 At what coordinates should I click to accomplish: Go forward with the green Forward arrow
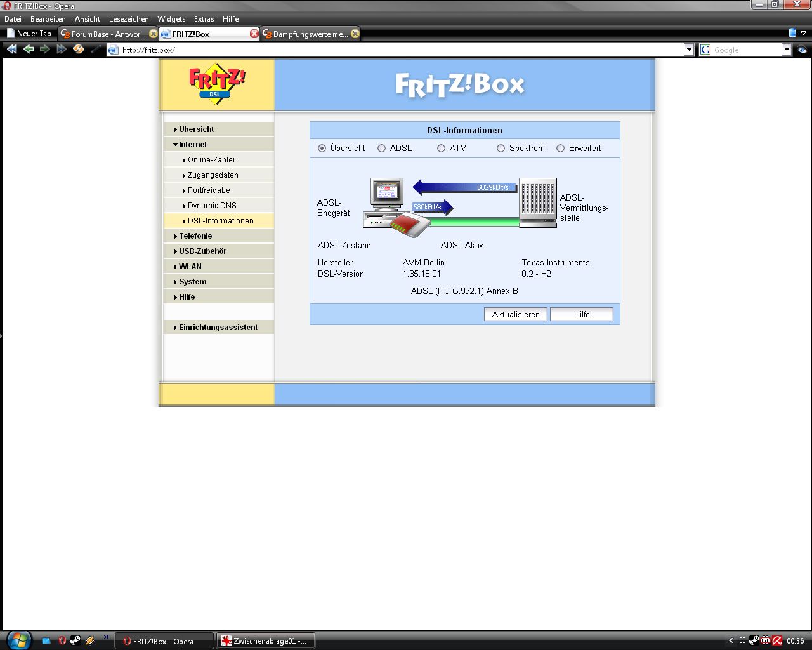[44, 49]
